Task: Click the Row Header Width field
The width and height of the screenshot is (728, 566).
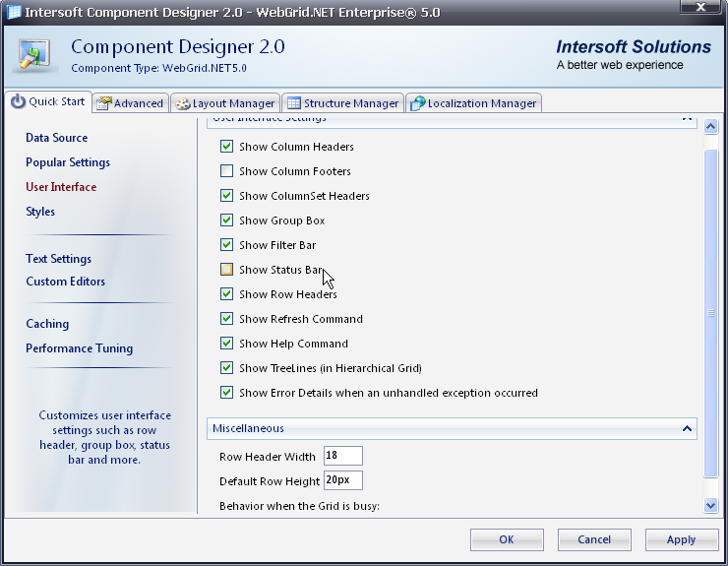Action: pos(343,456)
